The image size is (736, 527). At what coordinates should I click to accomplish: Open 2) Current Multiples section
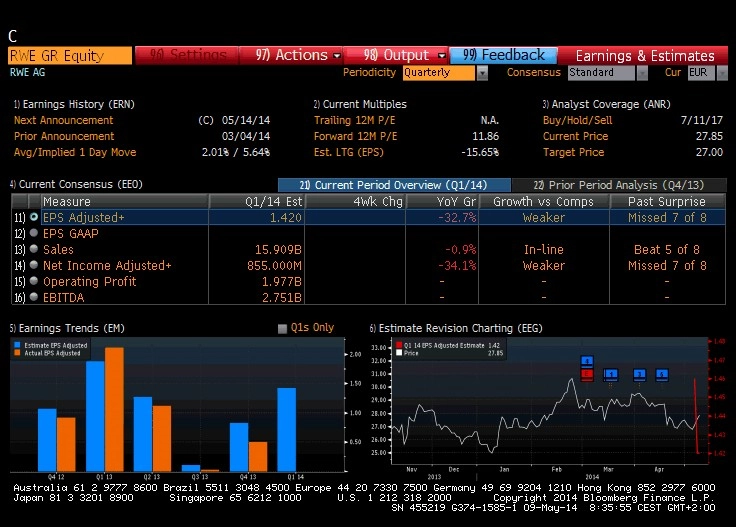360,104
